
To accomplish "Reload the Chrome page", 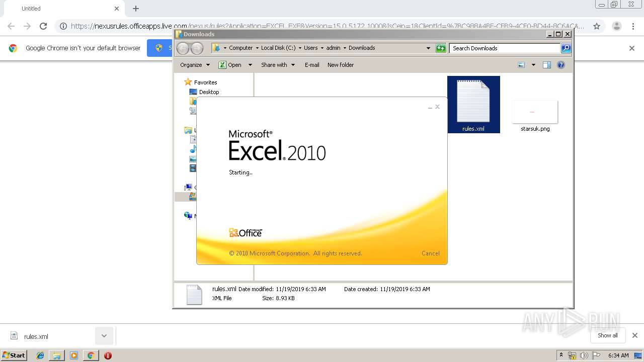I will 43,26.
